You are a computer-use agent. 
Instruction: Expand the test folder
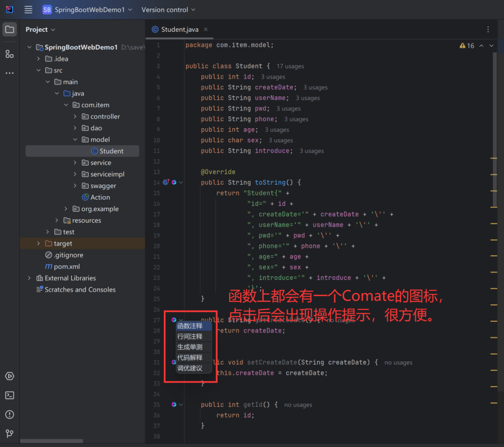point(47,232)
